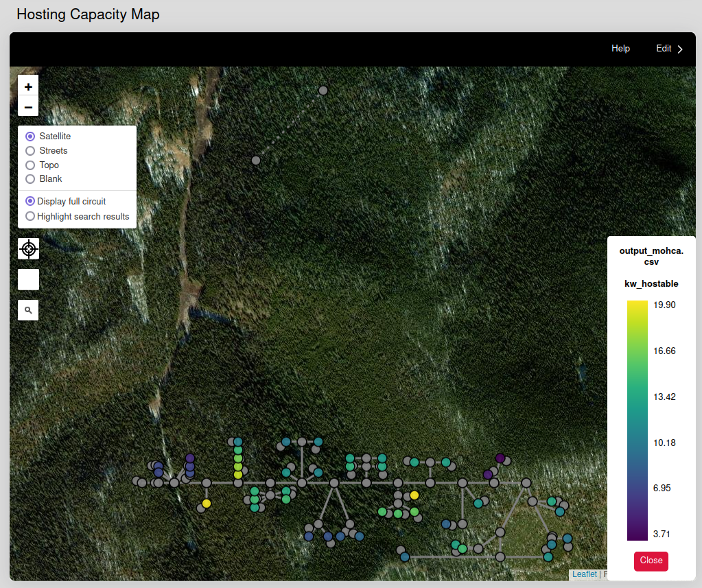Screen dimensions: 702x588
Task: Select the Satellite base layer
Action: 30,136
